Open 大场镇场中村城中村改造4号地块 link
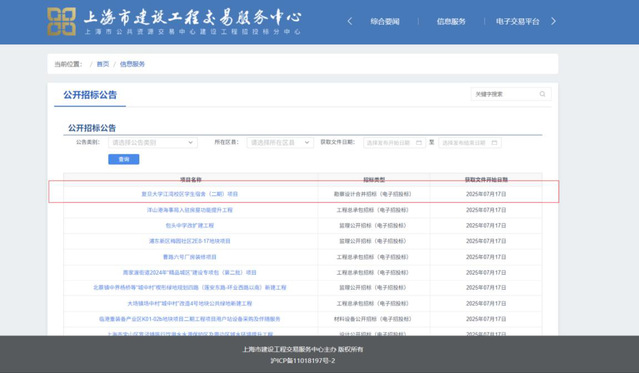The image size is (639, 373). click(189, 303)
